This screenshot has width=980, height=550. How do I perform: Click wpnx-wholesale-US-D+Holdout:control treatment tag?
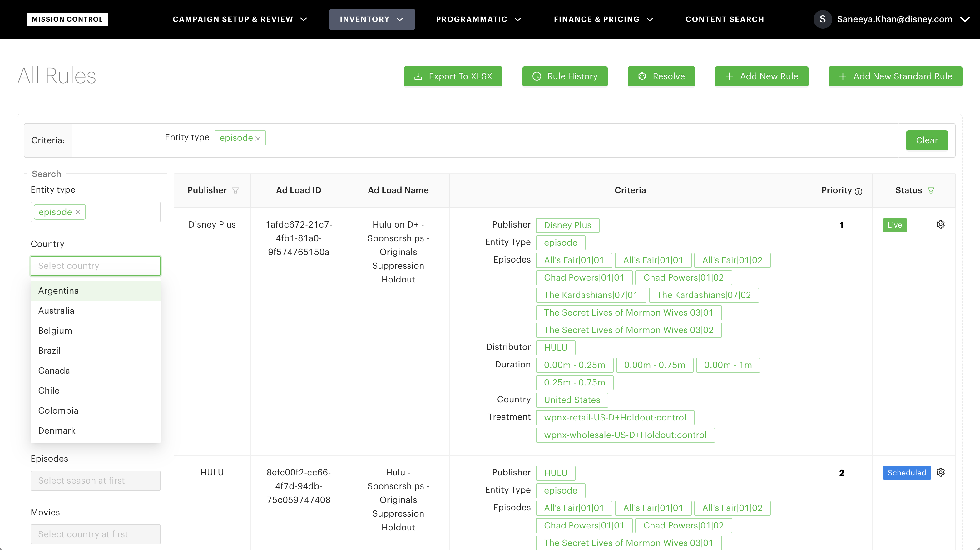click(625, 435)
